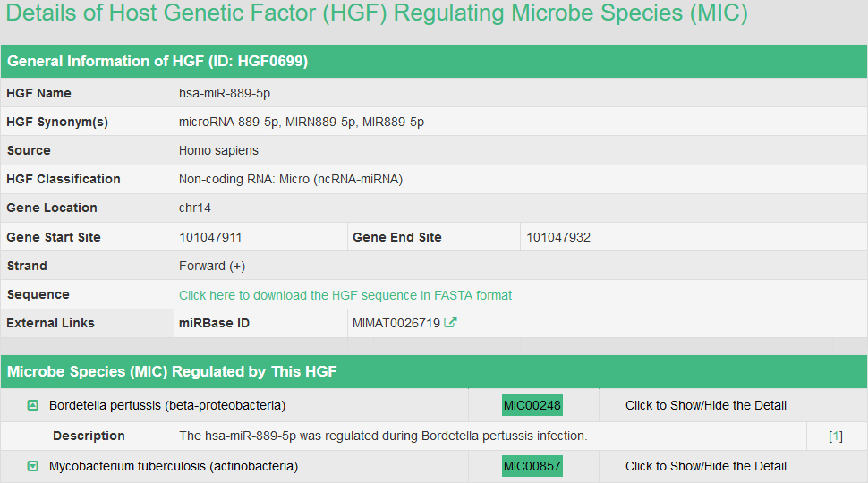Expand the Mycobacterium tuberculosis row
Screen dimensions: 868x483
33,466
